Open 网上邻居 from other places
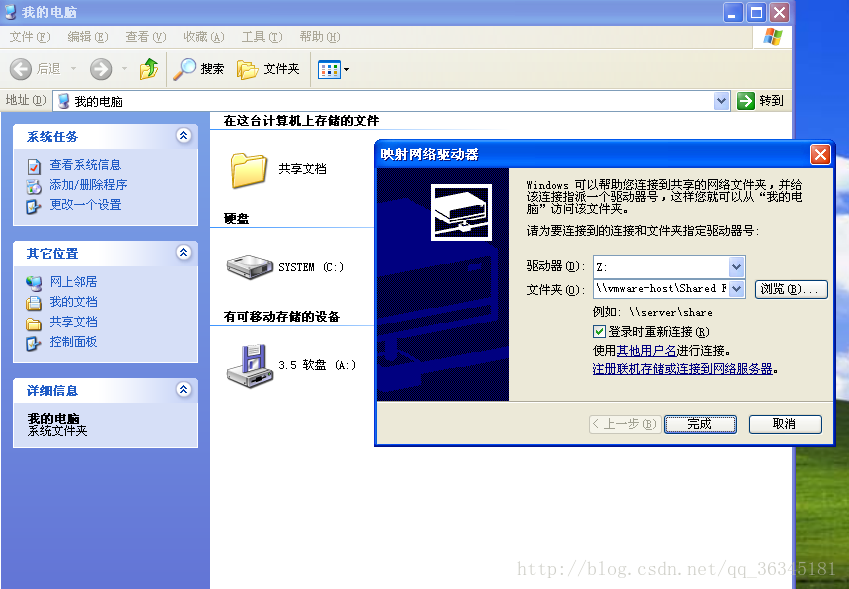Viewport: 849px width, 589px height. click(x=73, y=282)
